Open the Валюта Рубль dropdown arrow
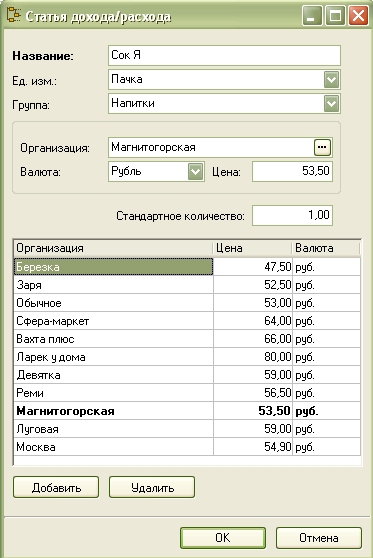373x558 pixels. (x=195, y=172)
